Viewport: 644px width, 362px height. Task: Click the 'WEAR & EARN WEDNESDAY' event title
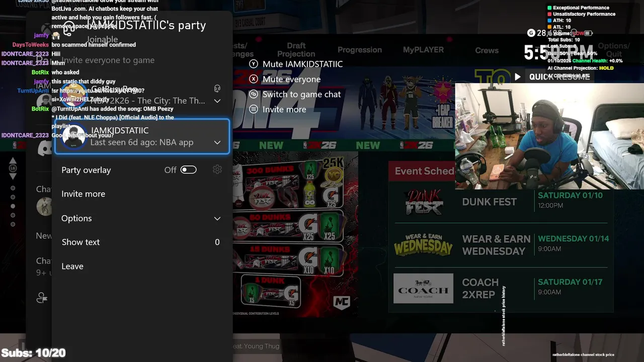coord(496,245)
